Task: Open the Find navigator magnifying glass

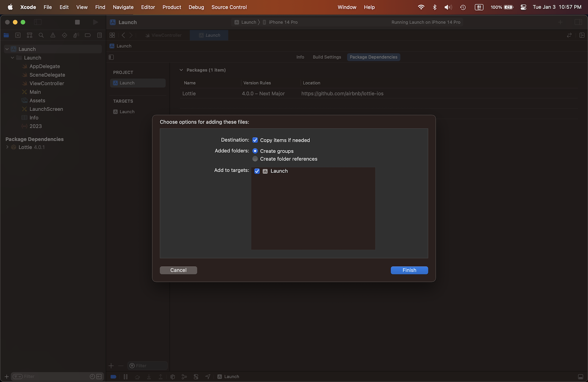Action: [41, 35]
